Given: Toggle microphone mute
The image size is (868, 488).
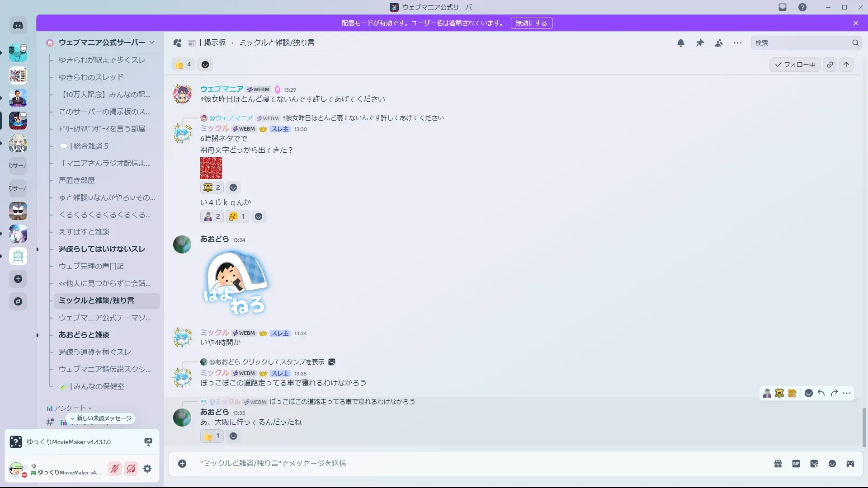Looking at the screenshot, I should (x=115, y=469).
